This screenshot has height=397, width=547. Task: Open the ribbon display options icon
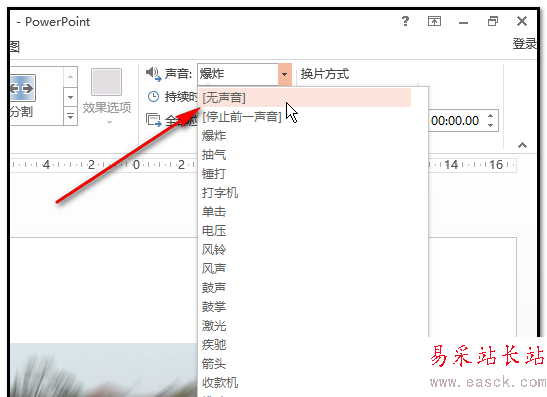click(434, 21)
